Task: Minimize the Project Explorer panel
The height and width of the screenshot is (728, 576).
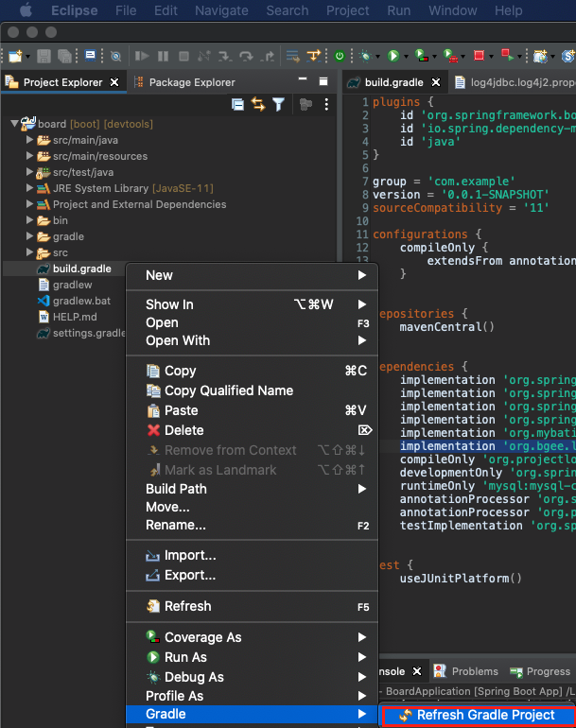Action: point(303,79)
